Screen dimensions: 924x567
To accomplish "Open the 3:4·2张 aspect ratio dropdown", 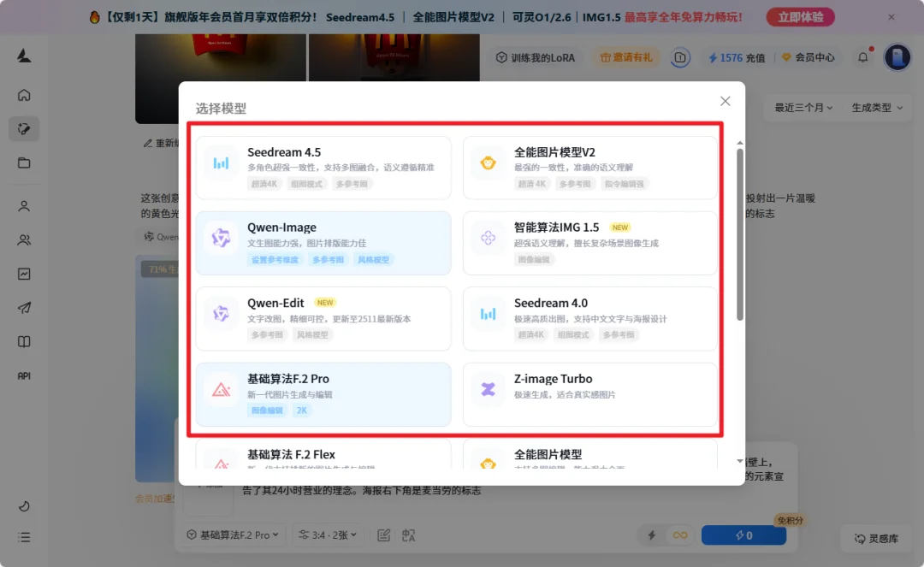I will pyautogui.click(x=328, y=534).
